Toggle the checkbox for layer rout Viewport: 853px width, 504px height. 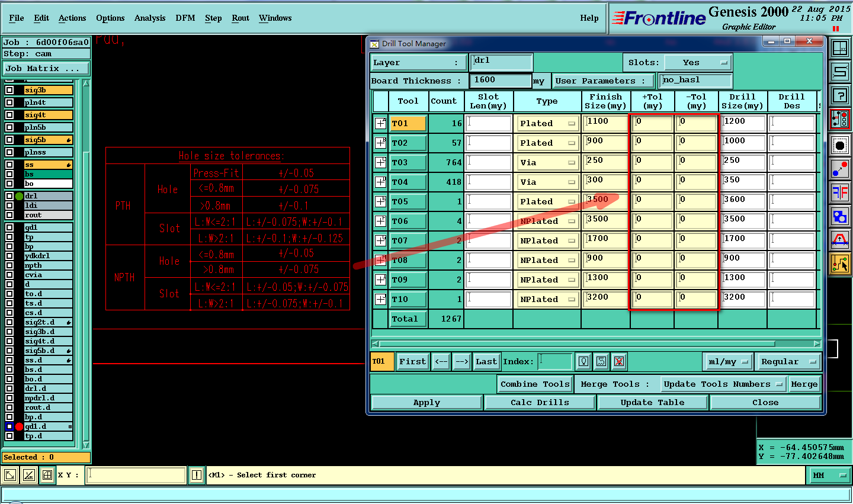(x=9, y=215)
